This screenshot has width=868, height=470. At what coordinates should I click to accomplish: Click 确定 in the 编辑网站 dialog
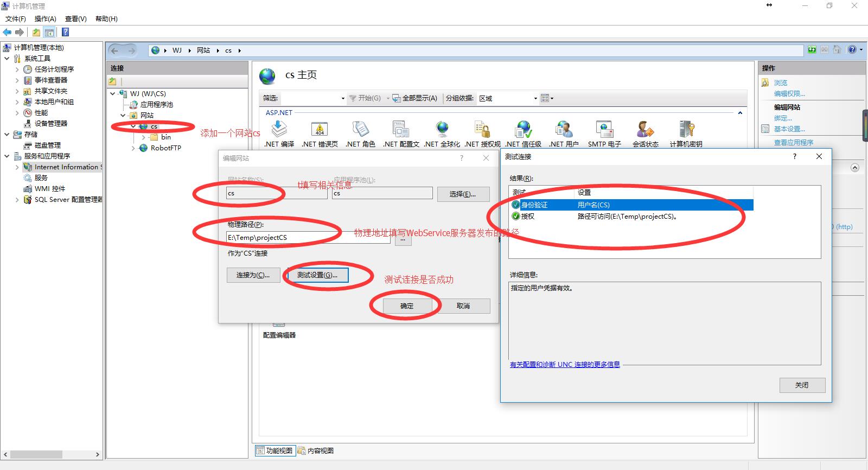pos(407,306)
